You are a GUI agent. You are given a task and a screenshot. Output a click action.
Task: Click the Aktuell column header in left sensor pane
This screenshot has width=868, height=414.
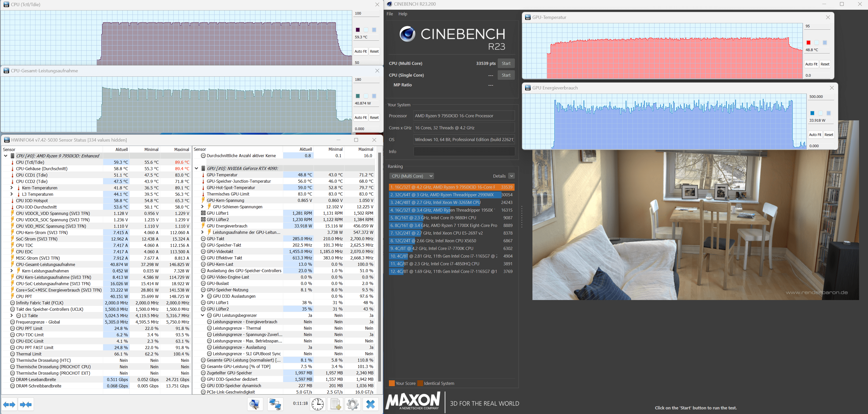(x=117, y=149)
